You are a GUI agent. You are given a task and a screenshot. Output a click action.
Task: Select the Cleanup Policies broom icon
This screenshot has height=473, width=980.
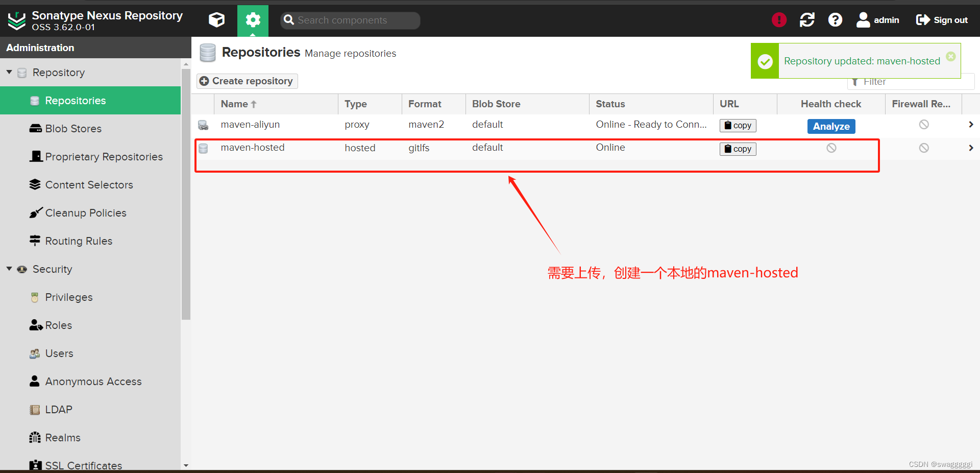click(x=35, y=212)
